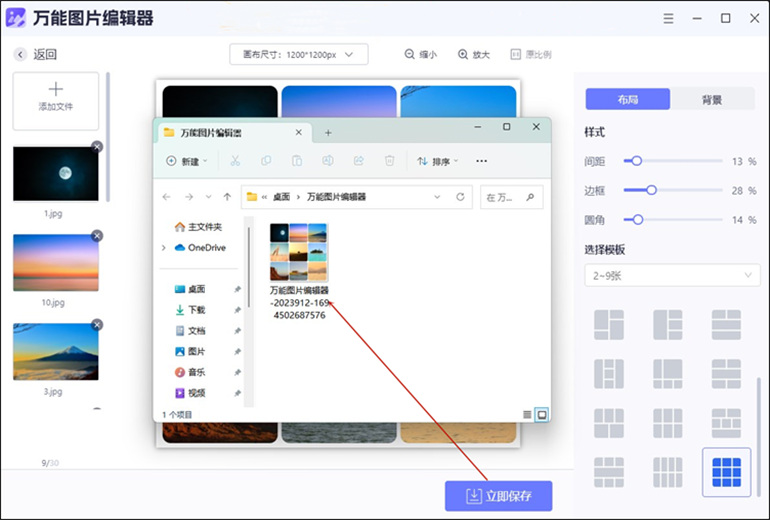Screen dimensions: 770x520
Task: Click the Explorer search box
Action: click(x=512, y=197)
